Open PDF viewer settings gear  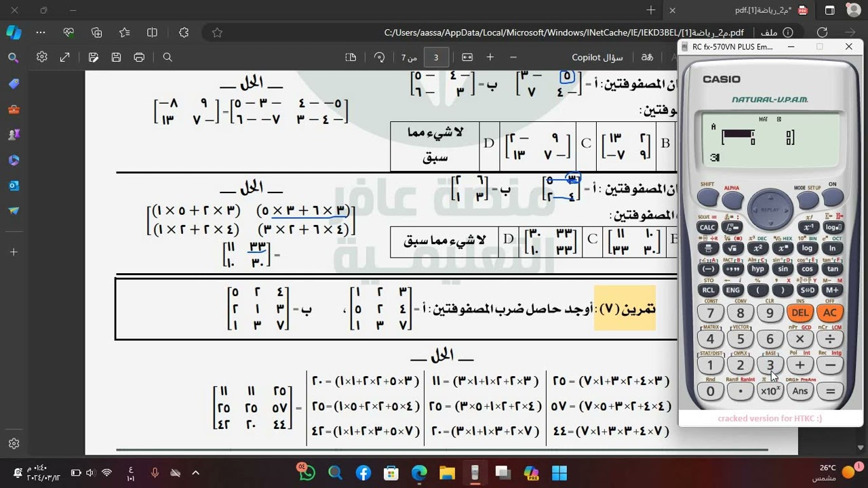(x=42, y=58)
